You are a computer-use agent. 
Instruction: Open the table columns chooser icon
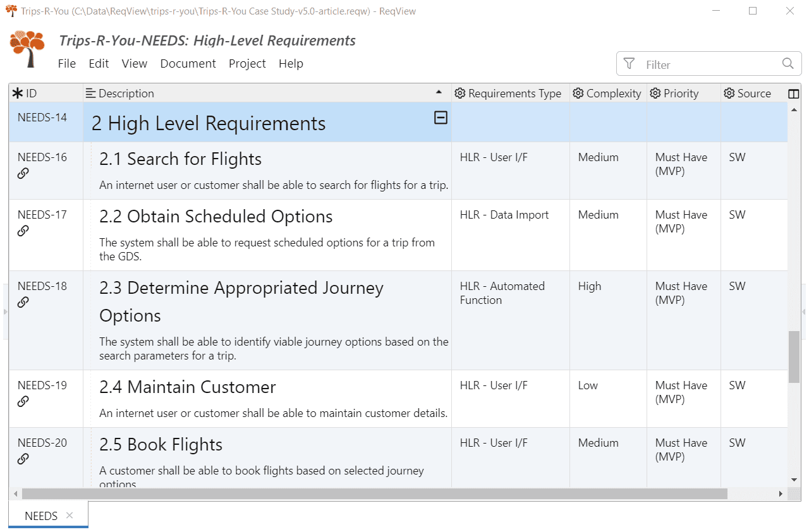click(x=794, y=94)
